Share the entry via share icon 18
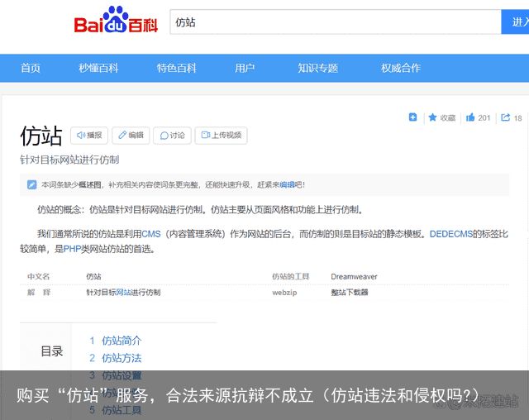This screenshot has height=420, width=529. [512, 117]
